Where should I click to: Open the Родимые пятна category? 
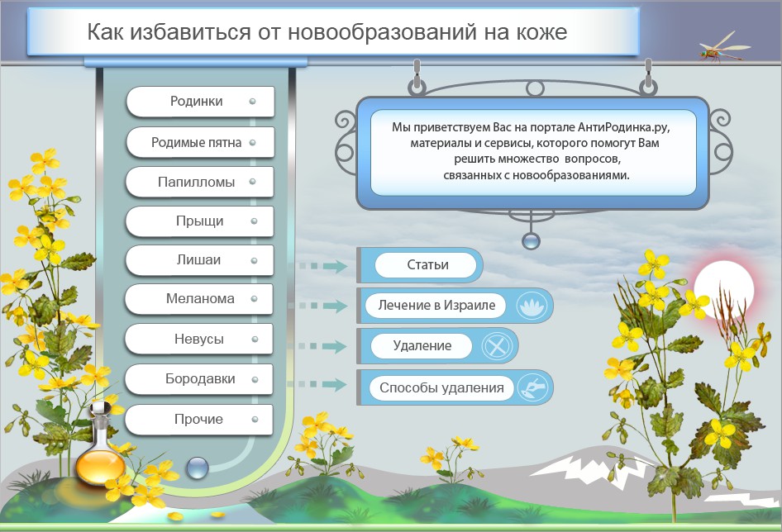point(201,142)
